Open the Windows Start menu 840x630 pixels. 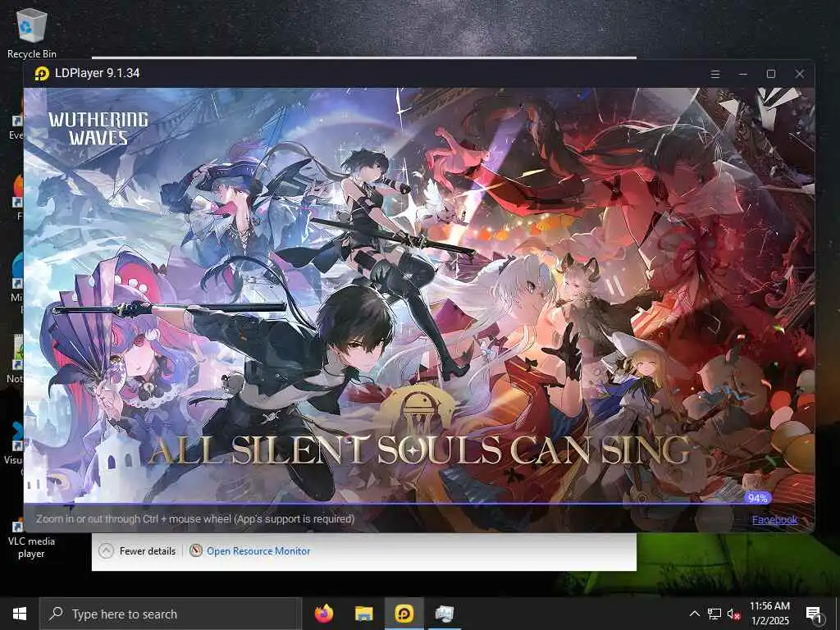20,614
